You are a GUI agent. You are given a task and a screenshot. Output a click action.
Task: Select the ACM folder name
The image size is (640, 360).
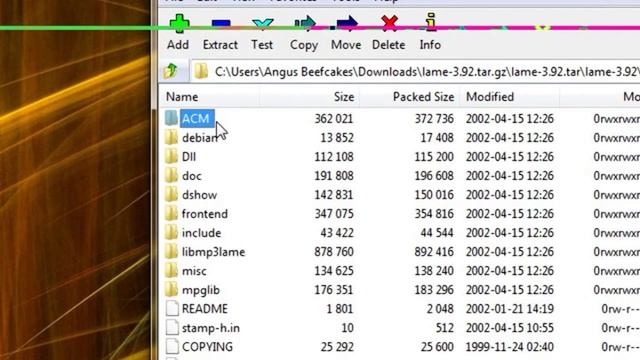tap(196, 119)
